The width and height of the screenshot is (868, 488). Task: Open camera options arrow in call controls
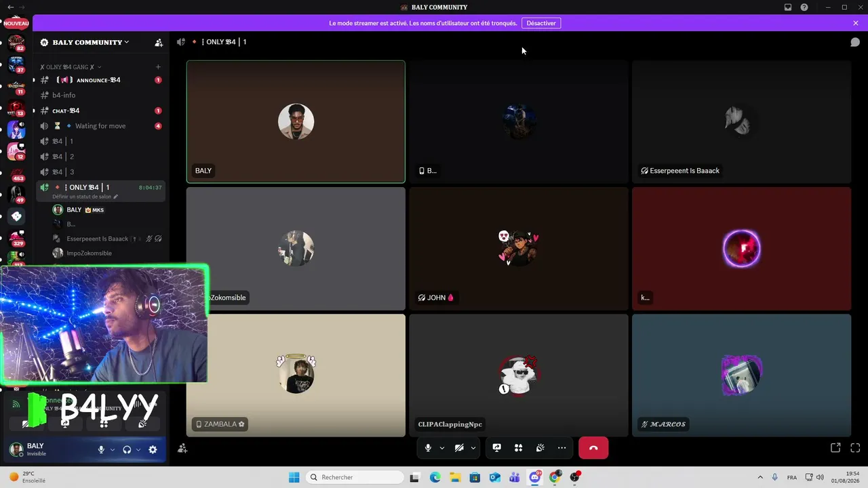[x=473, y=448]
